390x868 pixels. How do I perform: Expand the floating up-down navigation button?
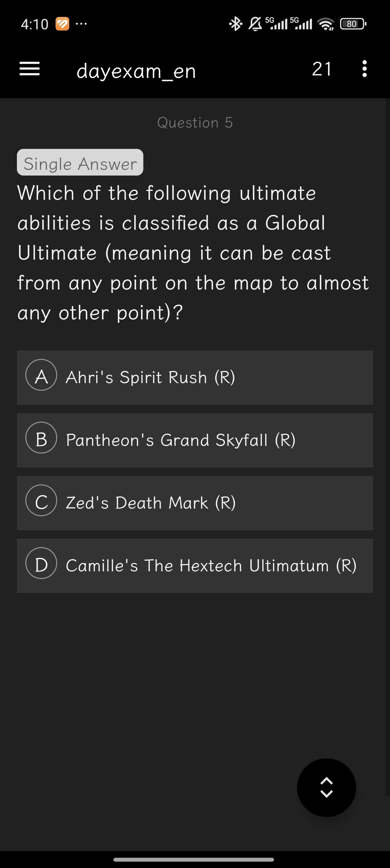point(326,787)
